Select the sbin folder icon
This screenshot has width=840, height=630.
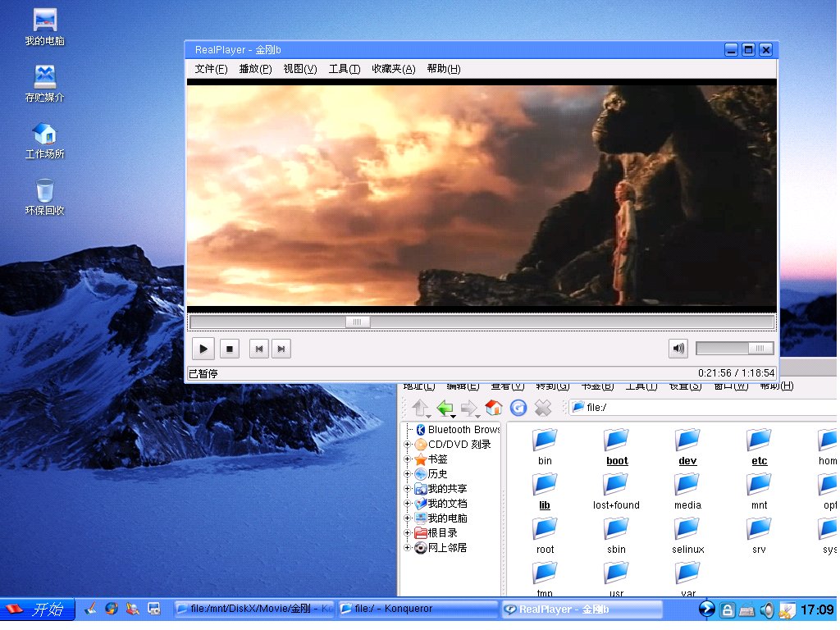pyautogui.click(x=617, y=529)
